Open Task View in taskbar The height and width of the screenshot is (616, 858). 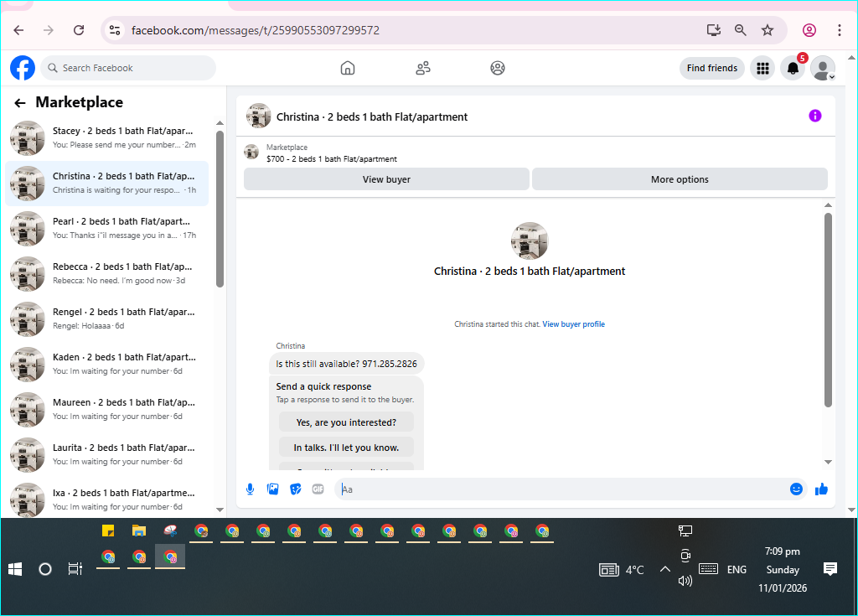(x=75, y=569)
